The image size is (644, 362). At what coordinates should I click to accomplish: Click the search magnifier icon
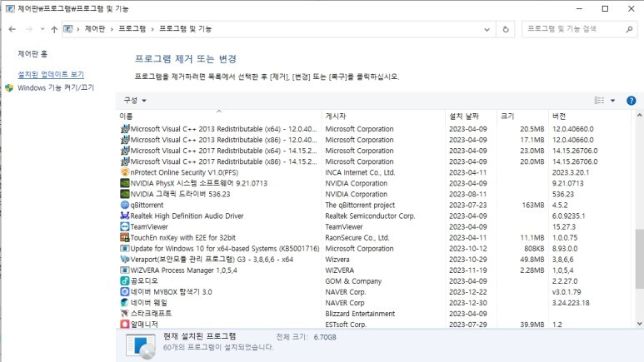pos(629,29)
